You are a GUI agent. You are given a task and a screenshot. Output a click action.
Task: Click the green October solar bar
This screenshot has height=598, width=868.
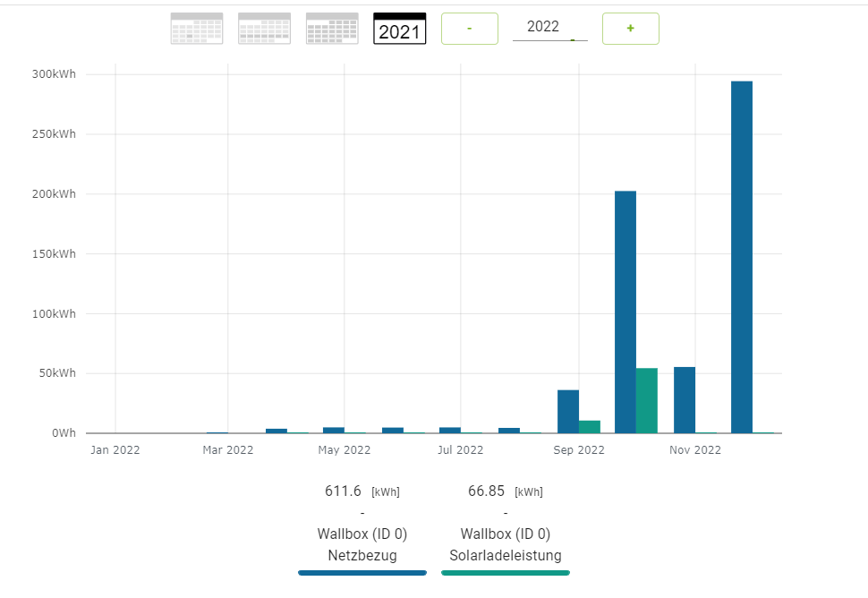coord(647,400)
